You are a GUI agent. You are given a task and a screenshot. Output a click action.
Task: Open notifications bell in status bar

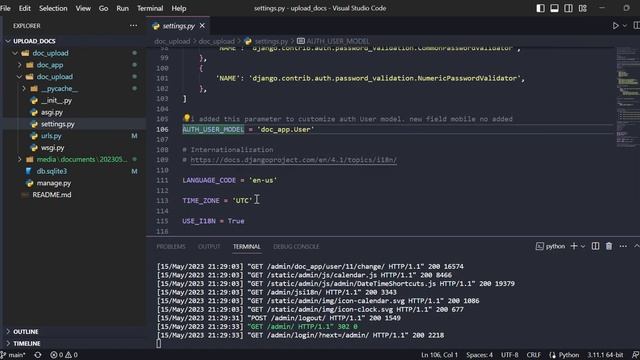pos(635,355)
